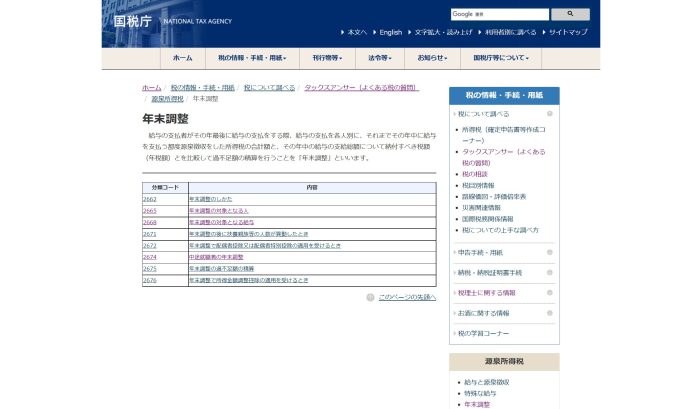Image resolution: width=700 pixels, height=409 pixels.
Task: Click the タックスアンサー breadcrumb link
Action: pos(361,88)
